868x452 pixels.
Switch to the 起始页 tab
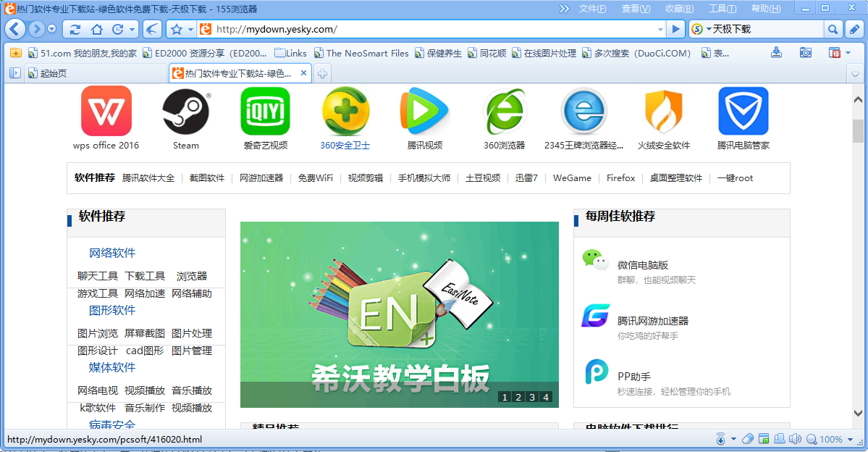click(x=96, y=73)
